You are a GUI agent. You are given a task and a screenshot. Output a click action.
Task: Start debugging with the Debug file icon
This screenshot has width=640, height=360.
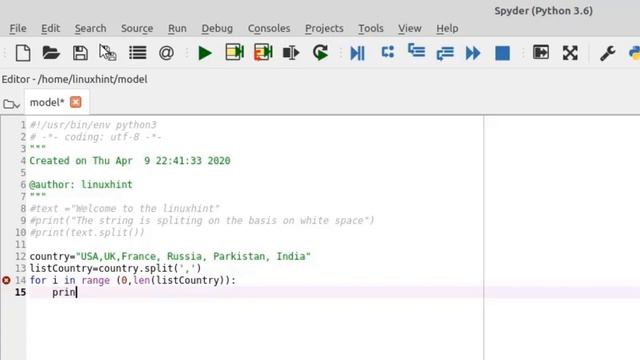click(x=357, y=53)
